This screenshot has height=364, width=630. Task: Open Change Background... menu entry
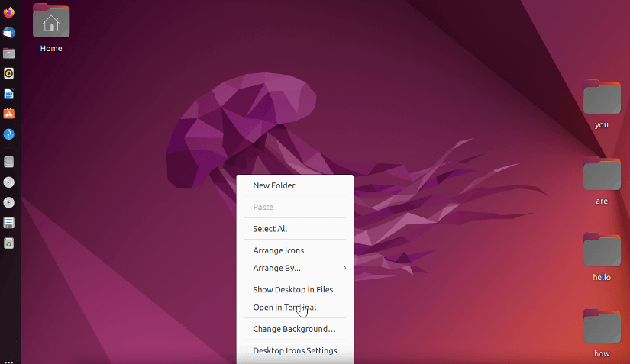point(295,329)
